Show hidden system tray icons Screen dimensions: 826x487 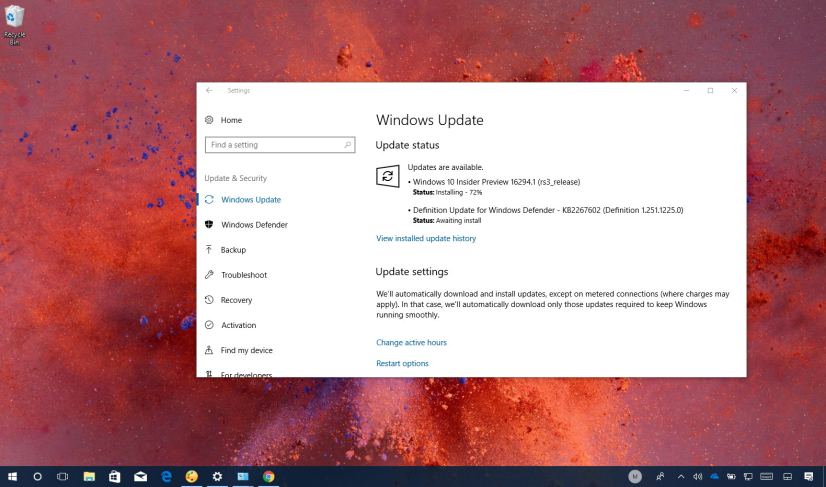coord(681,476)
